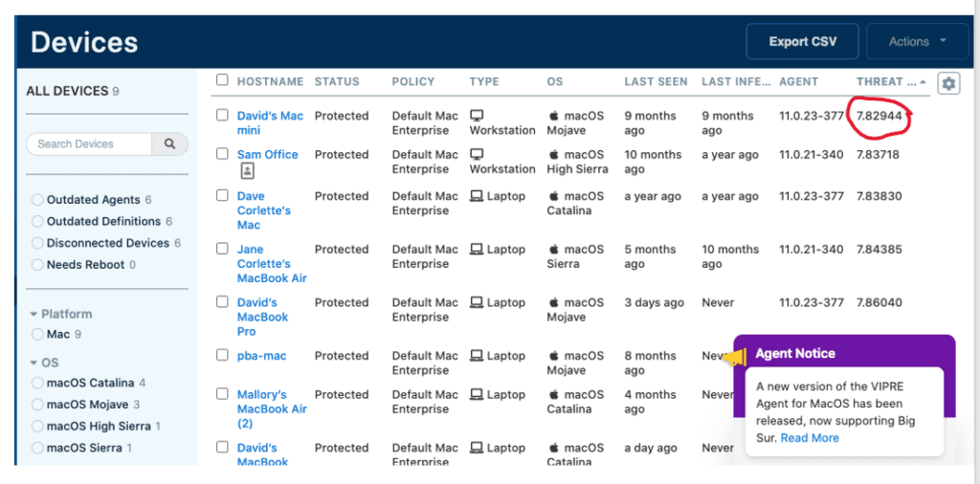
Task: Select the Disconnected Devices filter
Action: tap(37, 243)
